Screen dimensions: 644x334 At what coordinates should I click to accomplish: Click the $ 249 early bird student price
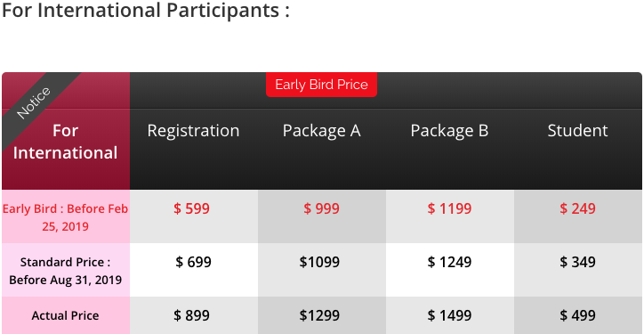click(x=577, y=208)
